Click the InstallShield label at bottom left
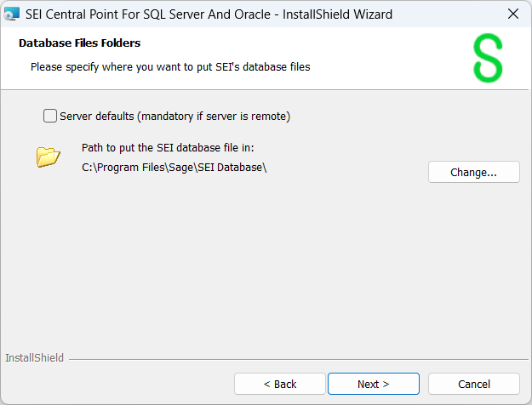The height and width of the screenshot is (405, 532). coord(34,358)
